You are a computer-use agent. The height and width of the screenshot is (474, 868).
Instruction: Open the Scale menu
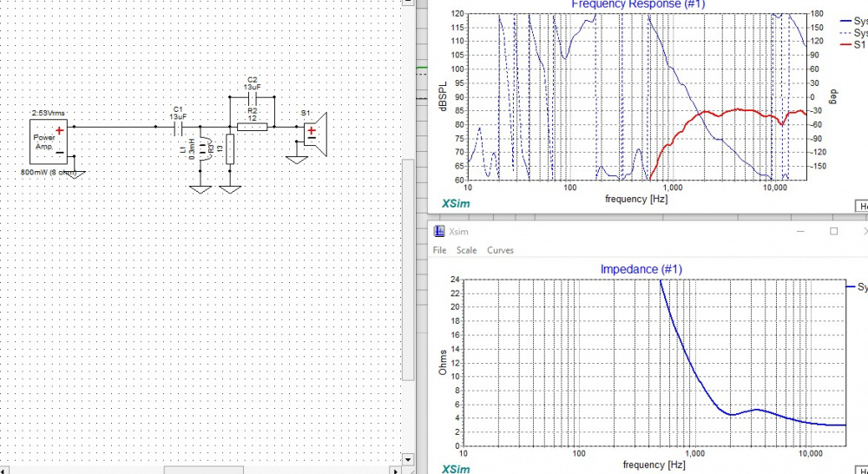coord(467,250)
